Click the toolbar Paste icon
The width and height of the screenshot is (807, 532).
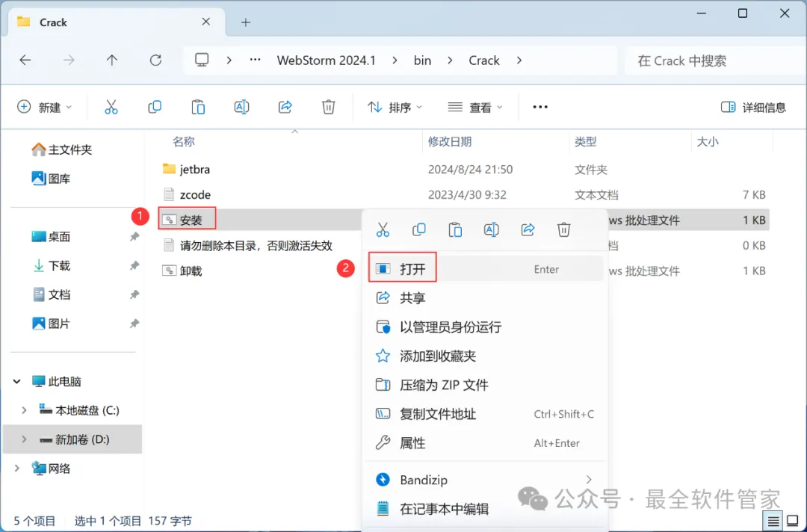point(198,107)
